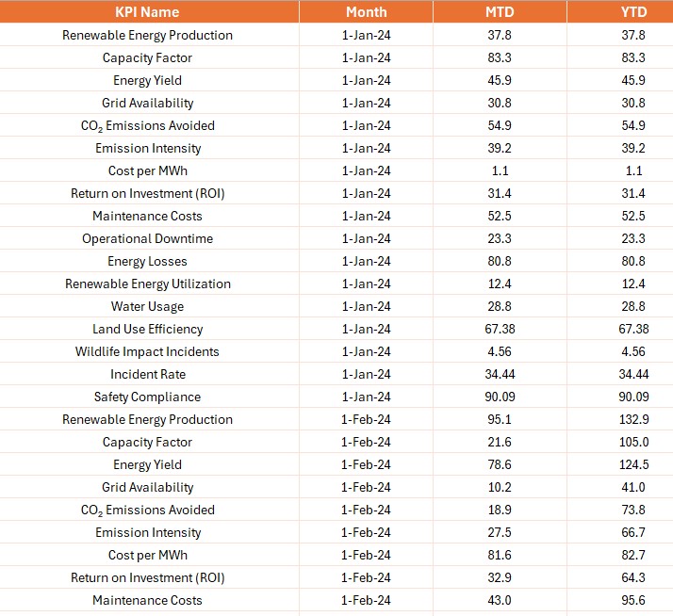Select the 82.7 YTD value

click(633, 555)
